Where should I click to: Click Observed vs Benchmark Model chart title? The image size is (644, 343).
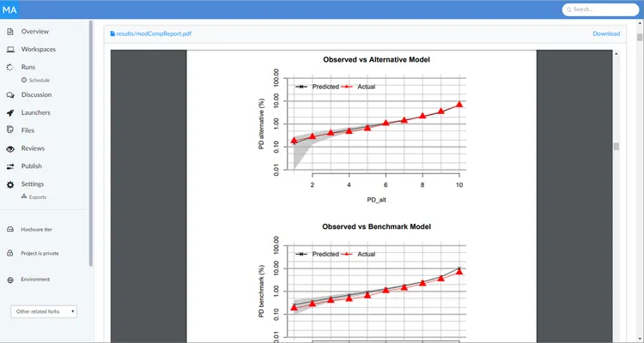[x=376, y=226]
